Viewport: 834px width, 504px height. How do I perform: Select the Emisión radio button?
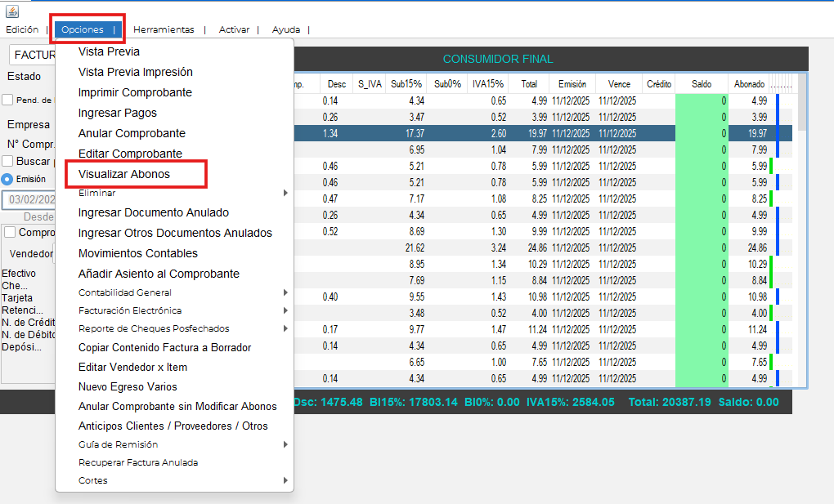(7, 179)
